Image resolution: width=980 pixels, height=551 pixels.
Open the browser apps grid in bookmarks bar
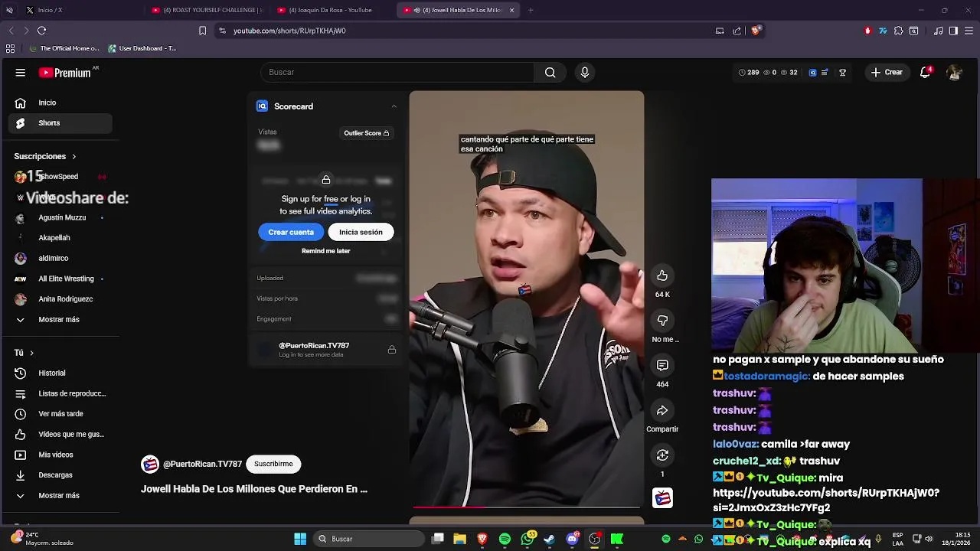pos(10,48)
